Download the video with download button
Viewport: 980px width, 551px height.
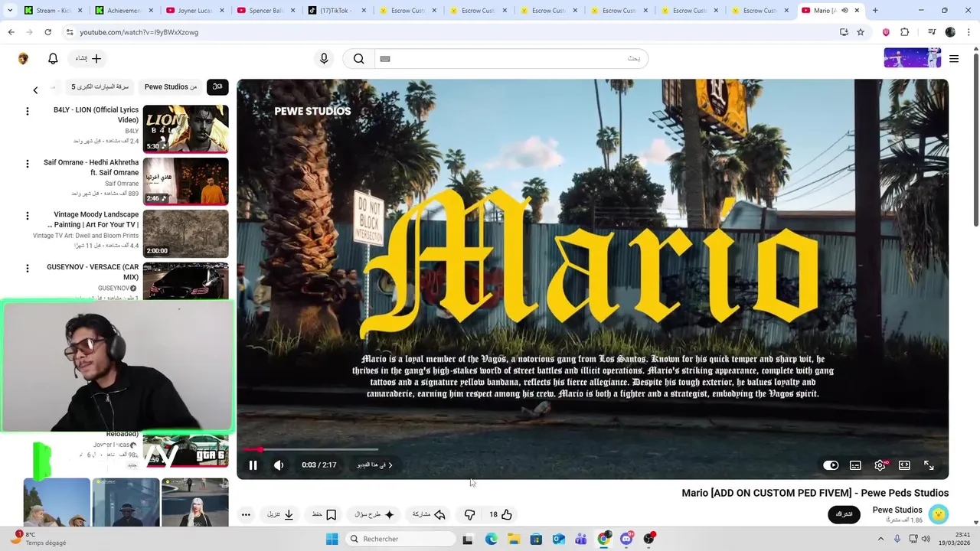coord(280,515)
